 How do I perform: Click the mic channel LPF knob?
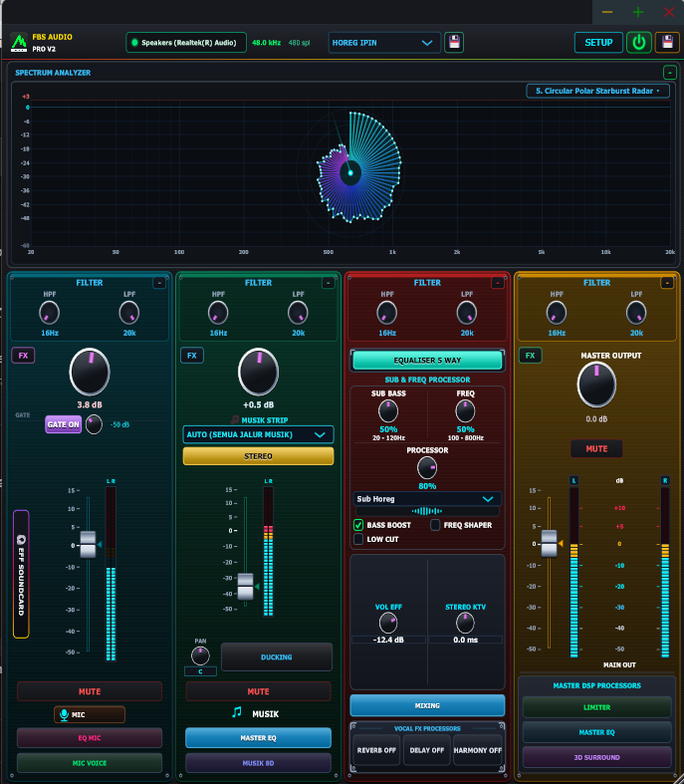(x=129, y=313)
